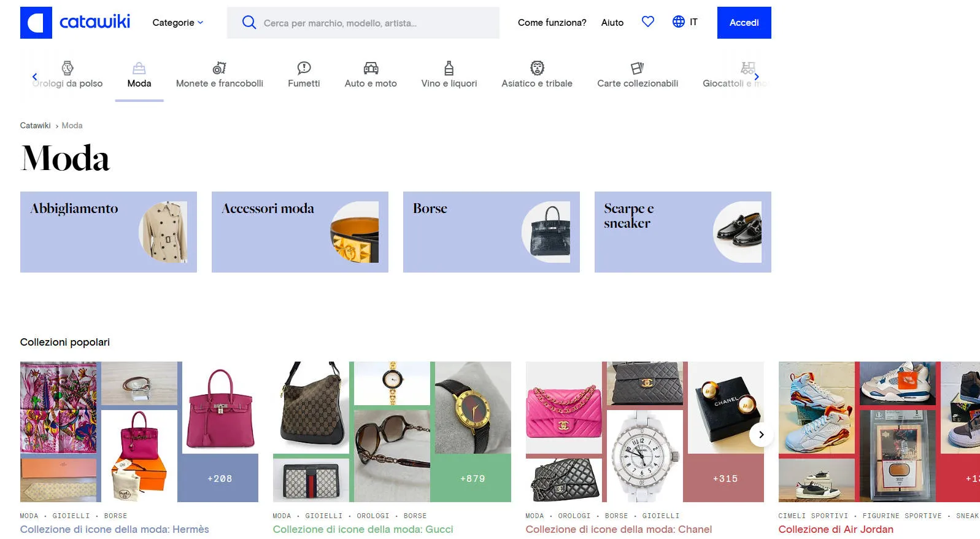Open the Hermès fashion icons collection link
980x539 pixels.
[114, 529]
